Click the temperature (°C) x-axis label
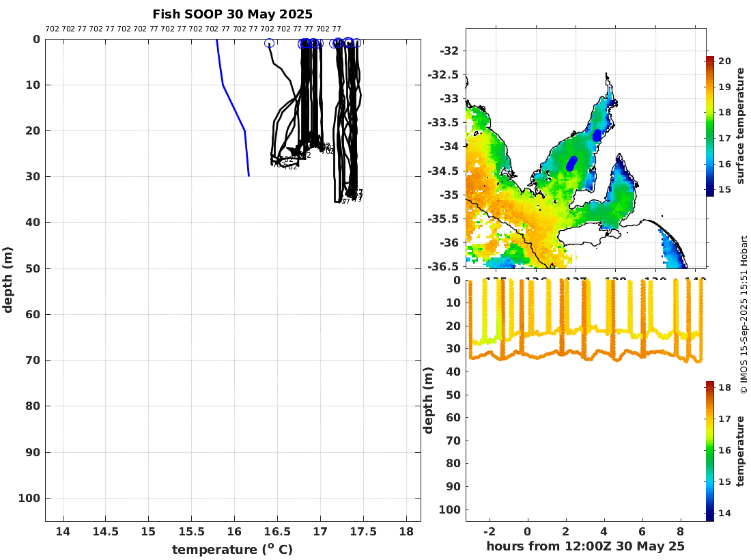The image size is (751, 560). pyautogui.click(x=232, y=549)
